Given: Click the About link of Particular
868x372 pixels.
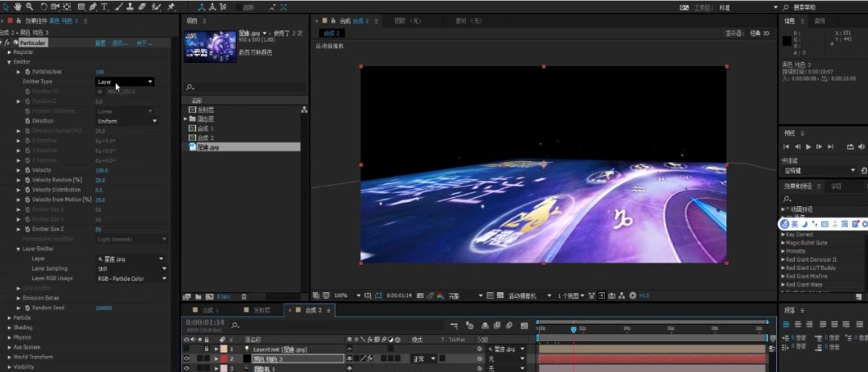Looking at the screenshot, I should (144, 43).
